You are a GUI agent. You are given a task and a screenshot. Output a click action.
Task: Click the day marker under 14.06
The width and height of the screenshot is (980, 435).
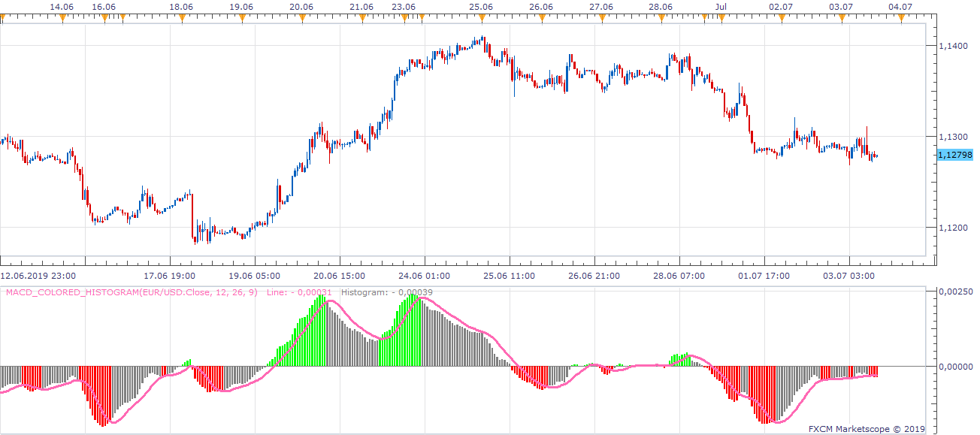[x=62, y=17]
